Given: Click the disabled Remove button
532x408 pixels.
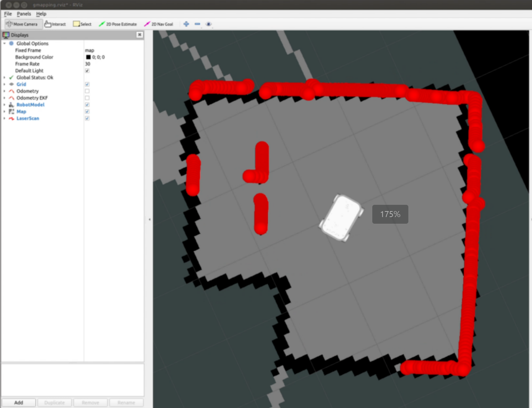Looking at the screenshot, I should coord(90,402).
